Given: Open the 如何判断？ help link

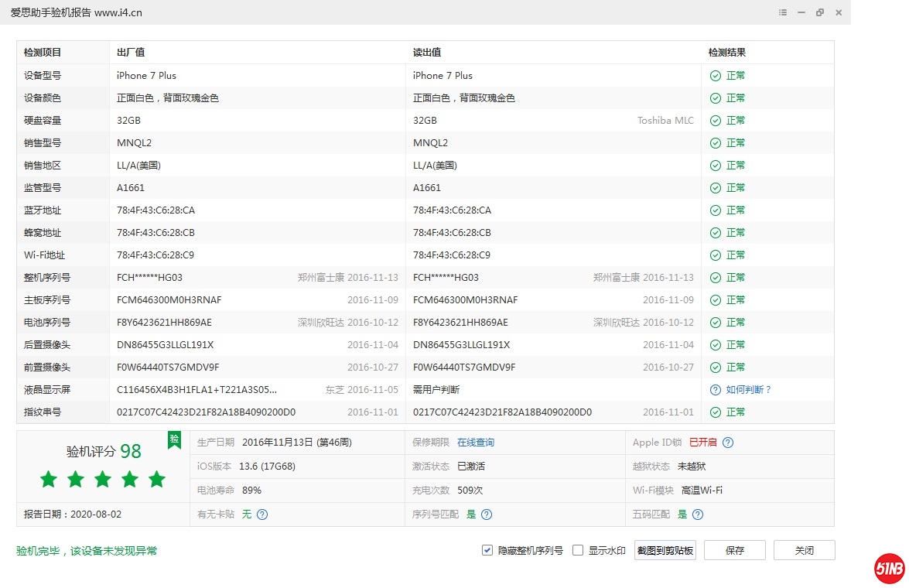Looking at the screenshot, I should pyautogui.click(x=749, y=390).
